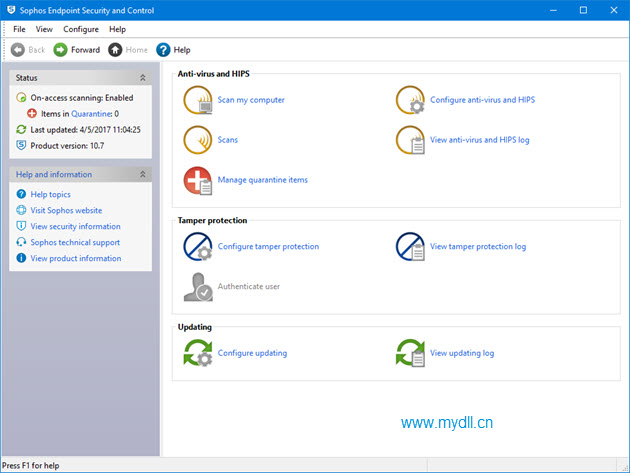
Task: Open the Sophos technical support link
Action: coord(75,242)
